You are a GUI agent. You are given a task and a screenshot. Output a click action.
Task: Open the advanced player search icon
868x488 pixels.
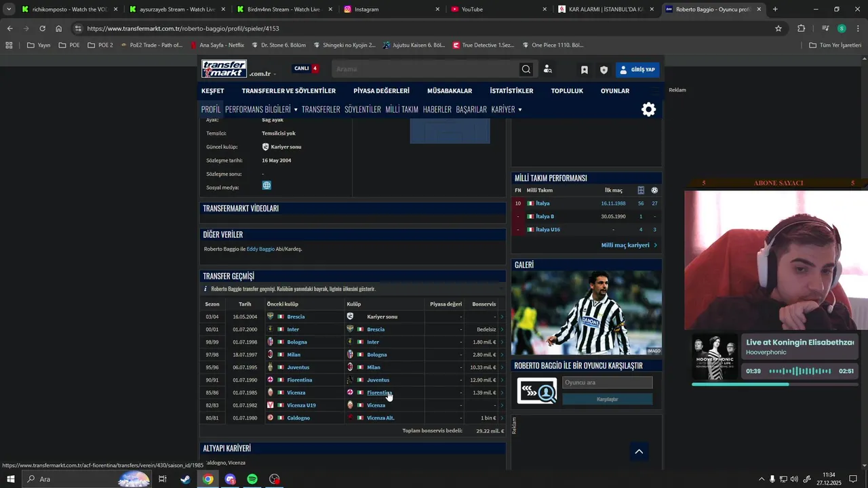pos(548,69)
